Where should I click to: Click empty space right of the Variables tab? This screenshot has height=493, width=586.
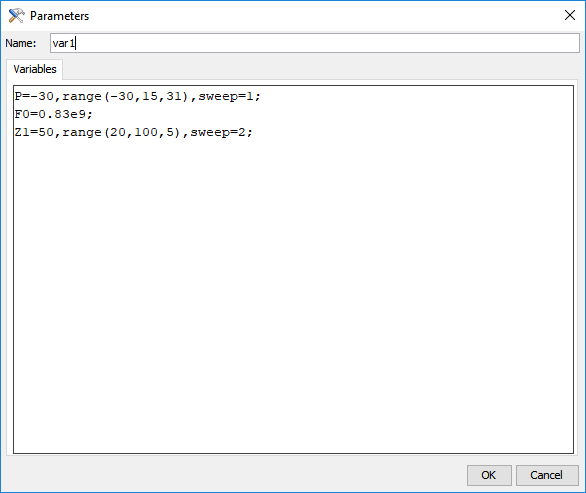320,69
